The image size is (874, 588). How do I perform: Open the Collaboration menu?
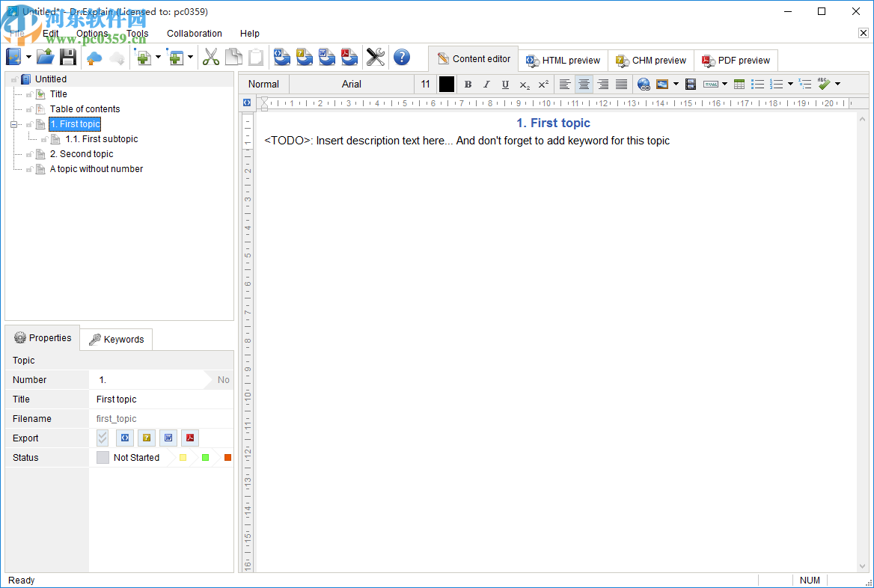[x=195, y=34]
